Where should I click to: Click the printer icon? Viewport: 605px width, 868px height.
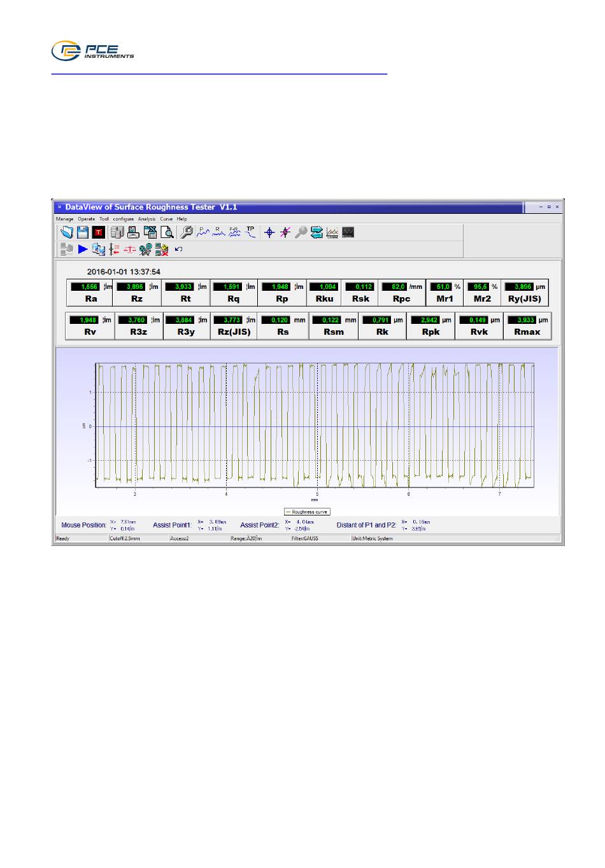point(133,232)
